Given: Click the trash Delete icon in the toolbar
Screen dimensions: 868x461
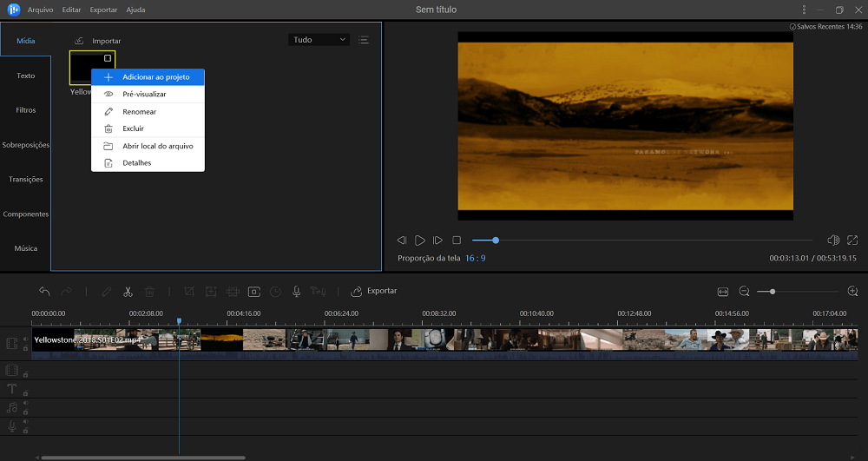Looking at the screenshot, I should (149, 291).
